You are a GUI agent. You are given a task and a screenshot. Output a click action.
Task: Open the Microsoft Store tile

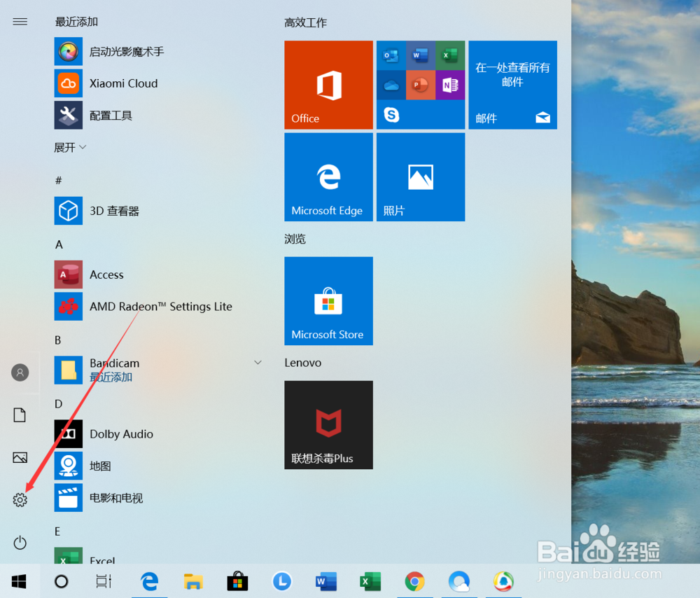328,300
